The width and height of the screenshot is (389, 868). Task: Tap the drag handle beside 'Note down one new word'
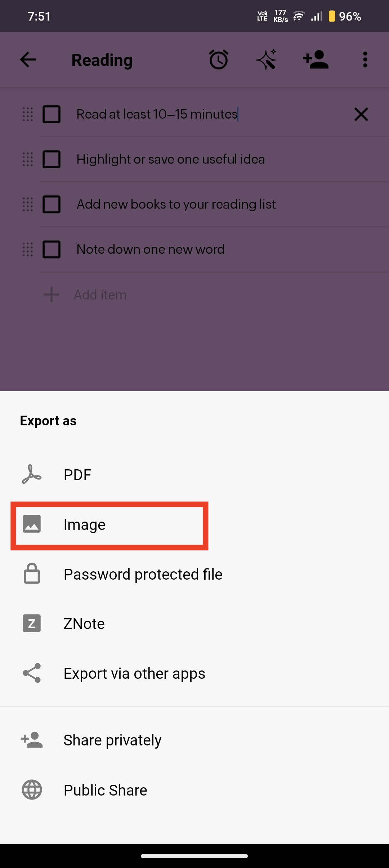(28, 249)
